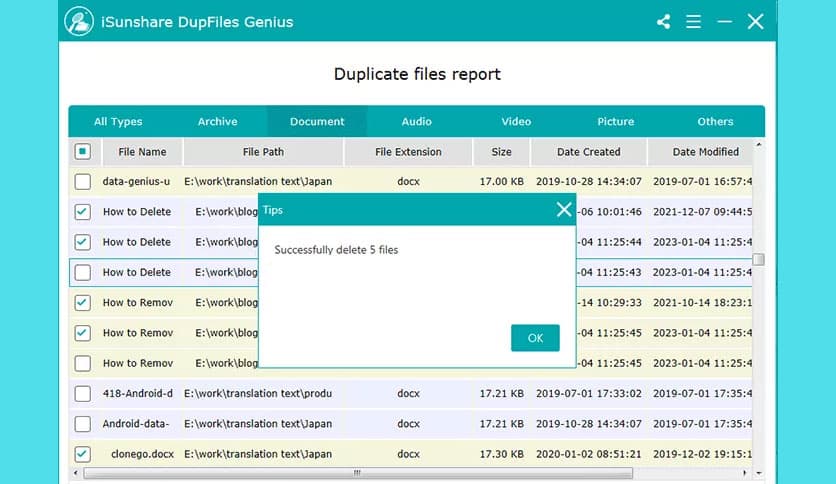Select the clonego.docx file name cell

pos(142,454)
